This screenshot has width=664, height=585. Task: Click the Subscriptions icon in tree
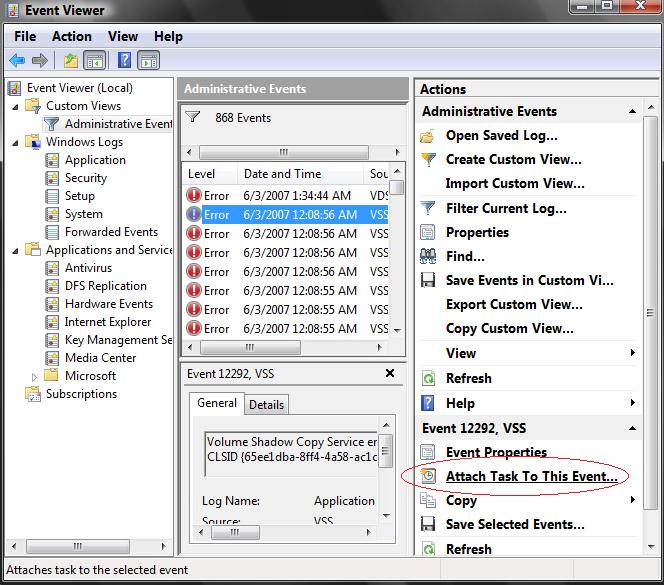(33, 394)
